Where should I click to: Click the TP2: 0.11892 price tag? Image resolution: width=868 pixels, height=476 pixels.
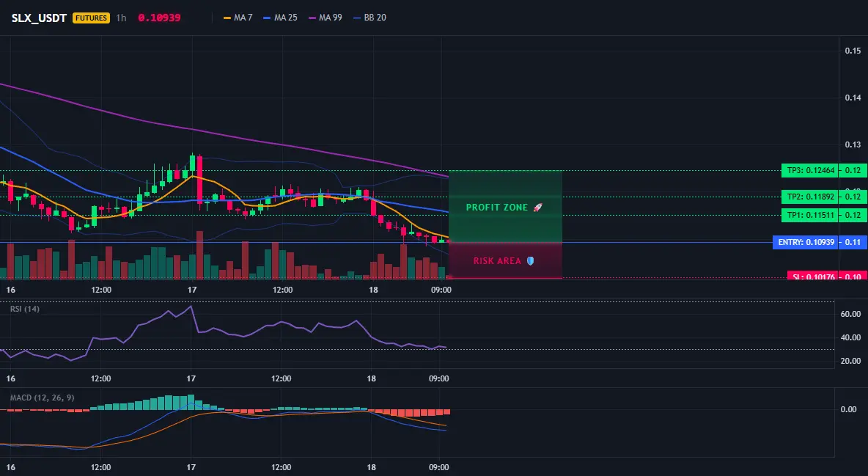(809, 197)
